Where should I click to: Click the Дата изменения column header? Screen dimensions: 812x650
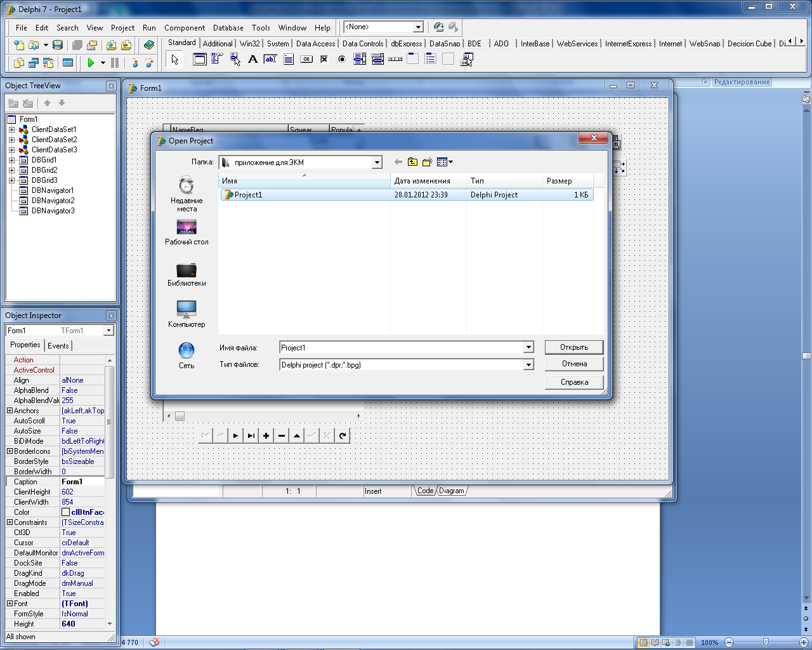coord(428,181)
